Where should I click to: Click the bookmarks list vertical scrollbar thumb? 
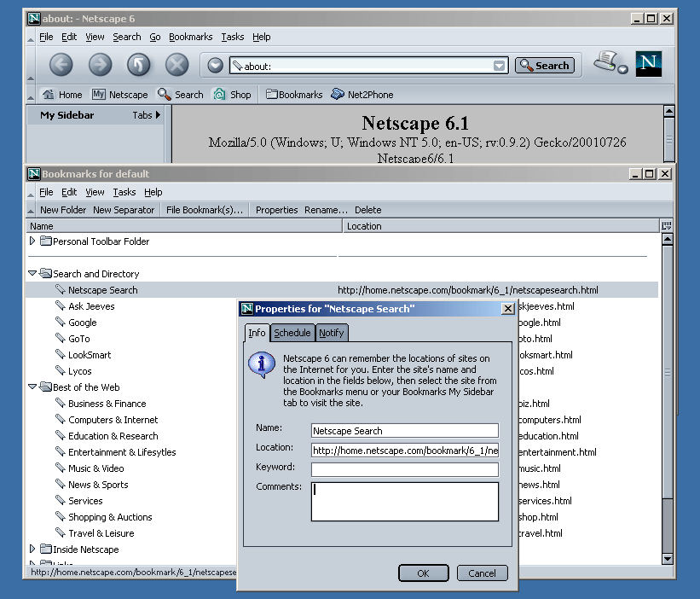click(668, 372)
